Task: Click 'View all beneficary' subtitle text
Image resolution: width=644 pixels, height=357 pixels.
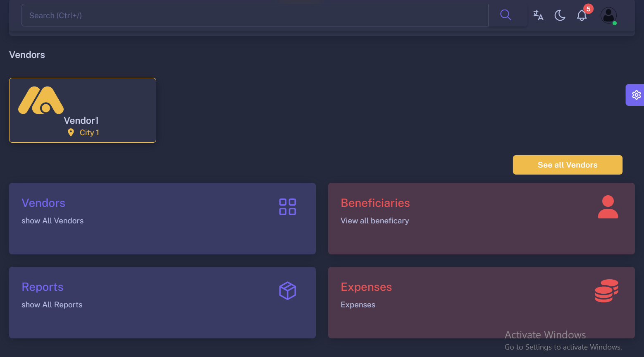Action: (375, 220)
